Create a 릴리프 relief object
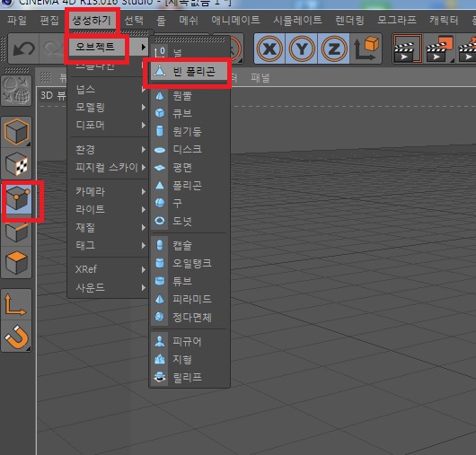This screenshot has width=476, height=455. tap(190, 377)
